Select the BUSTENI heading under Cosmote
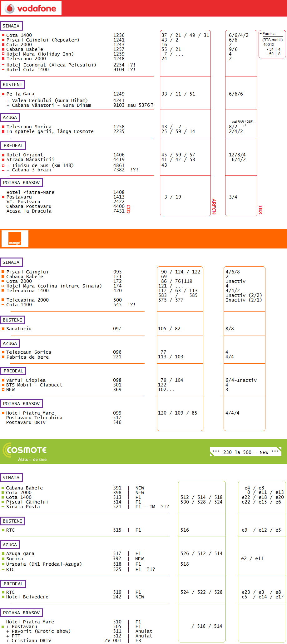 [12, 521]
